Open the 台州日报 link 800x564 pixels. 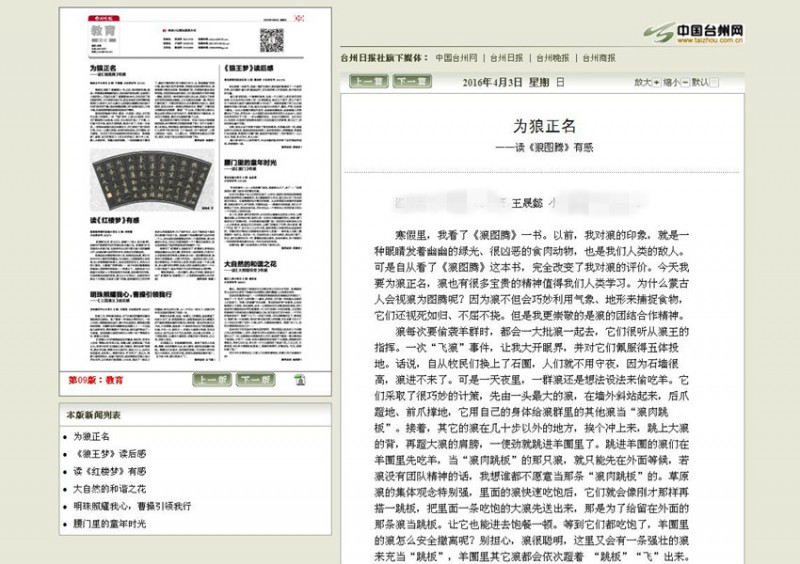point(507,58)
